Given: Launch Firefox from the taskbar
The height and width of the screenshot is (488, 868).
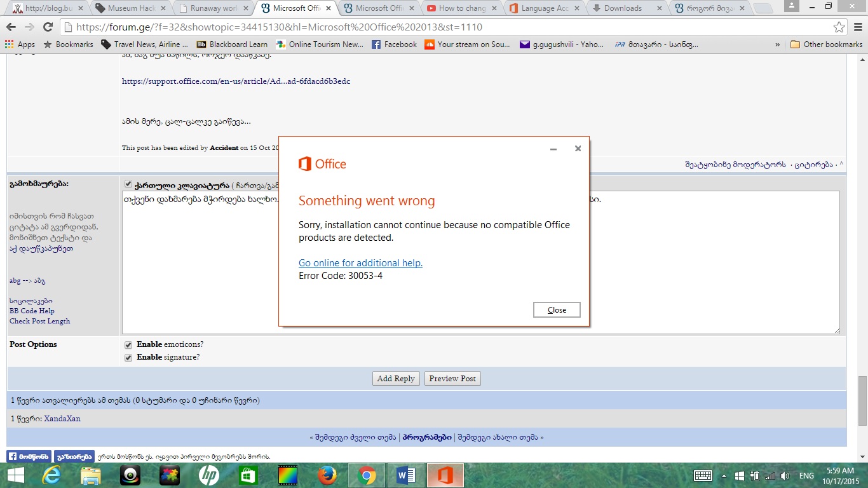Looking at the screenshot, I should [327, 475].
